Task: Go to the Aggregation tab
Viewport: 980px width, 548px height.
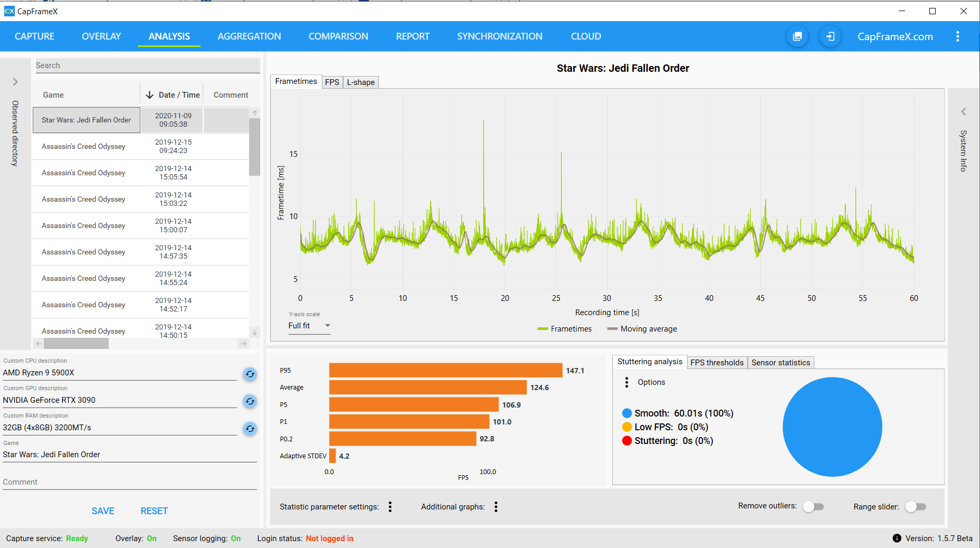Action: point(249,36)
